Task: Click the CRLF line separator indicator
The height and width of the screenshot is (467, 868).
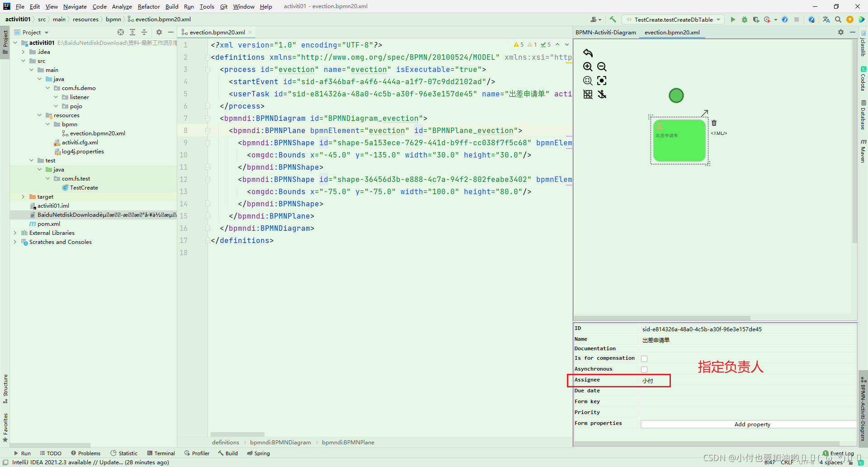Action: pos(787,462)
